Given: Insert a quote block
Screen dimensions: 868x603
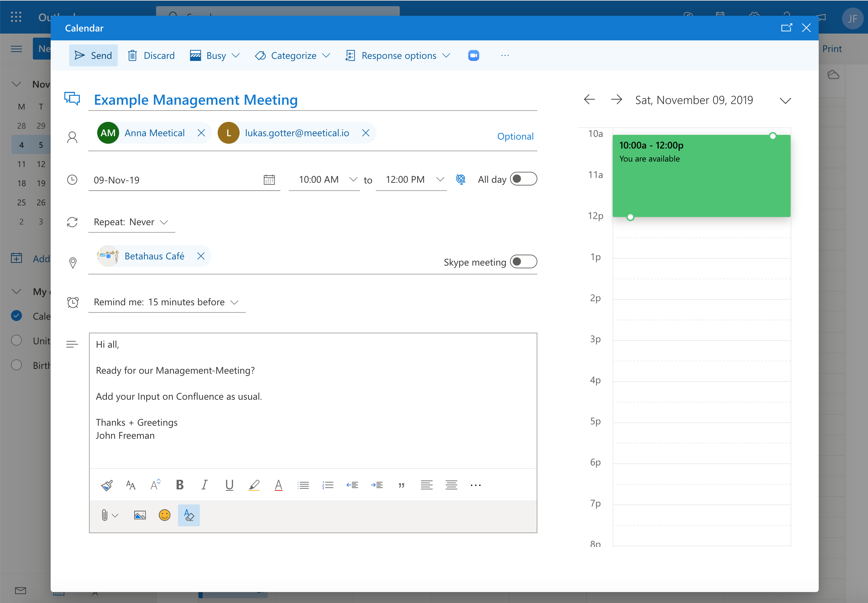Looking at the screenshot, I should (401, 486).
